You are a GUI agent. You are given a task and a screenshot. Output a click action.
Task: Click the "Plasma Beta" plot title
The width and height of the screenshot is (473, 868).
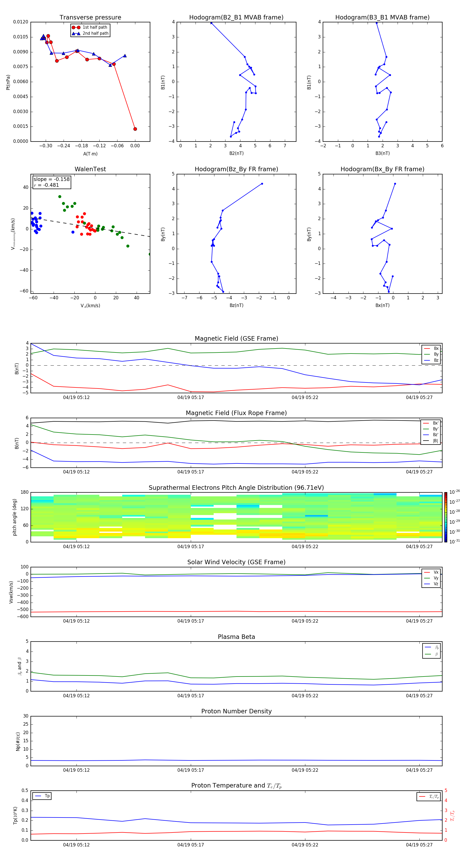tap(236, 637)
